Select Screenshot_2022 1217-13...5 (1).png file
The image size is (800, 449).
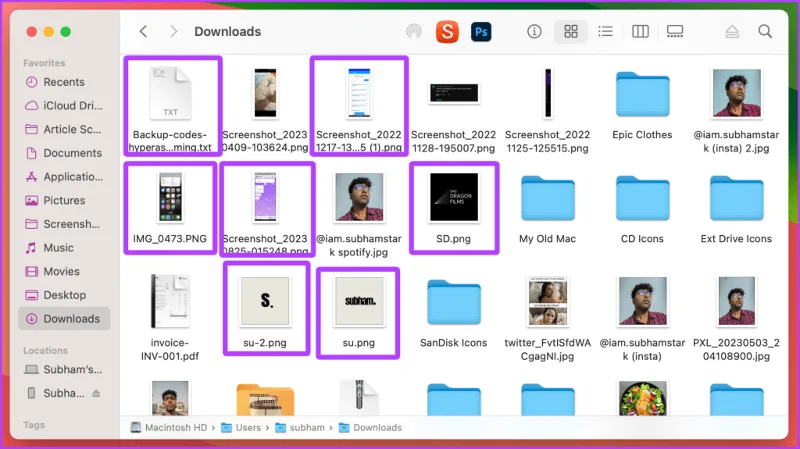click(359, 94)
